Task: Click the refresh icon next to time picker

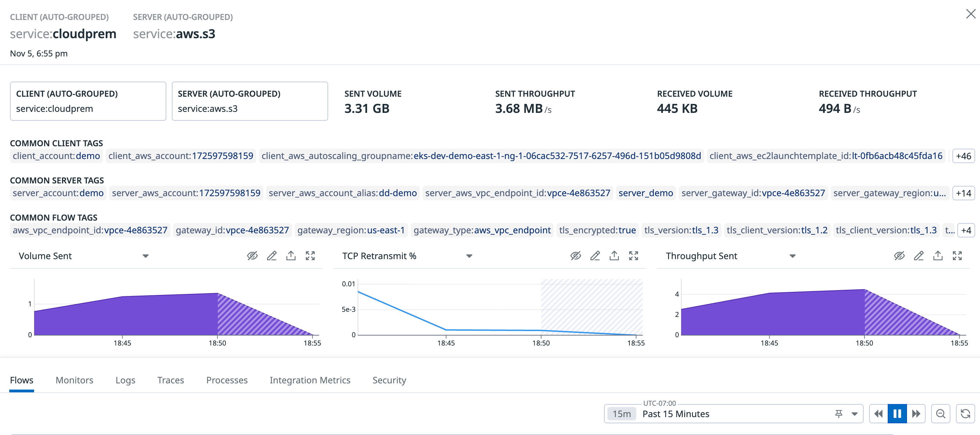Action: [x=965, y=414]
